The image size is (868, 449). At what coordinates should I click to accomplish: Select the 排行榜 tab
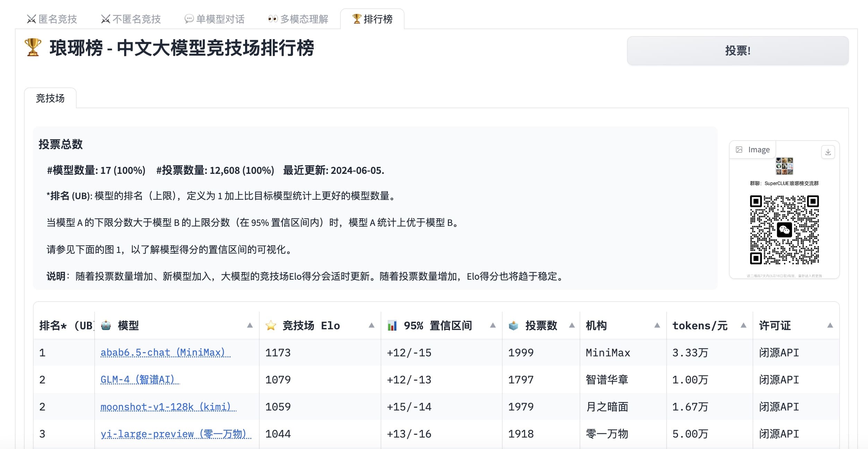[372, 19]
